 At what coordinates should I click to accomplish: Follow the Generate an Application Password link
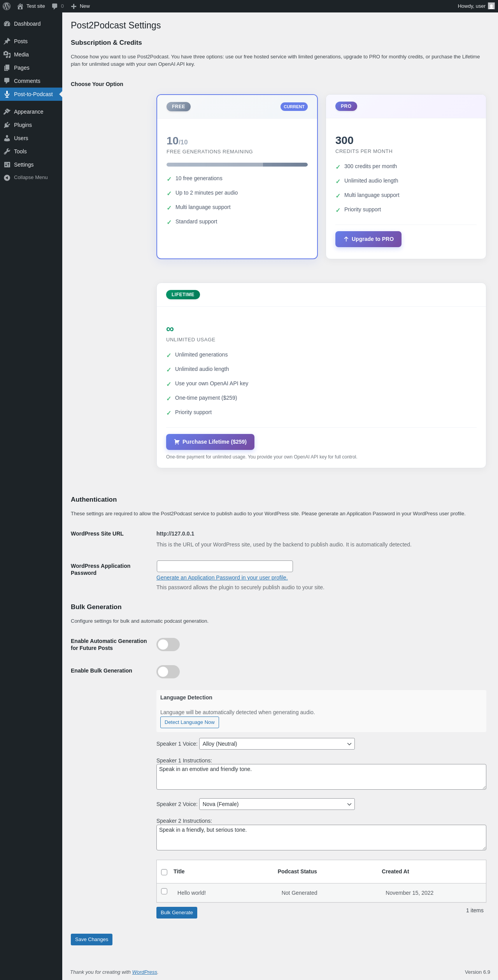click(222, 578)
